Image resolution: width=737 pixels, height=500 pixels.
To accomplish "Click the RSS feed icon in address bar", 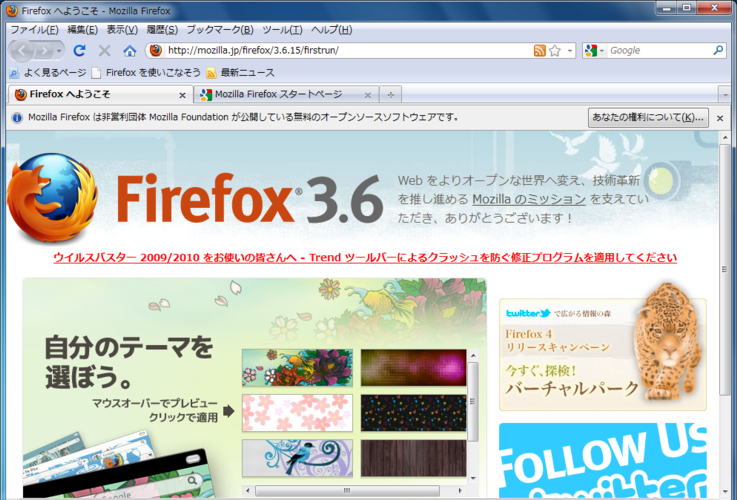I will pos(540,50).
